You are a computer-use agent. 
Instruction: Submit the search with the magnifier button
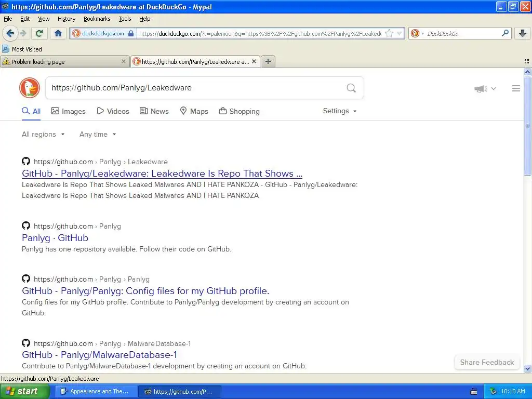351,88
